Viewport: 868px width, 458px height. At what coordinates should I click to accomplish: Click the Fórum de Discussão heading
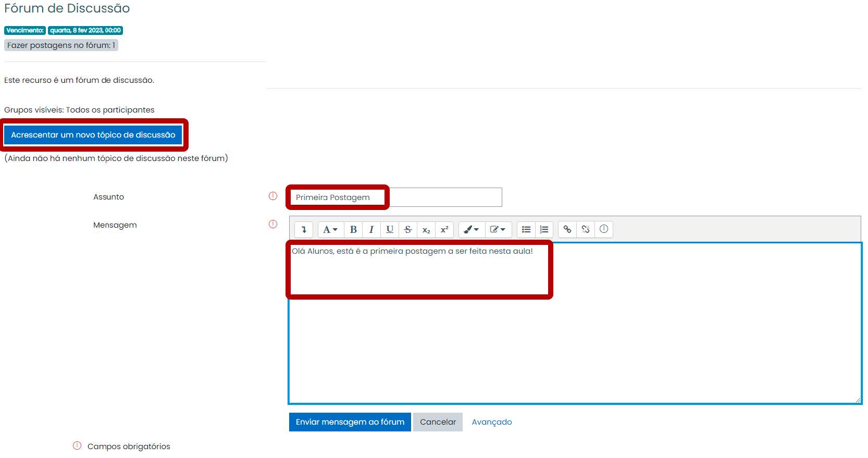[x=67, y=8]
